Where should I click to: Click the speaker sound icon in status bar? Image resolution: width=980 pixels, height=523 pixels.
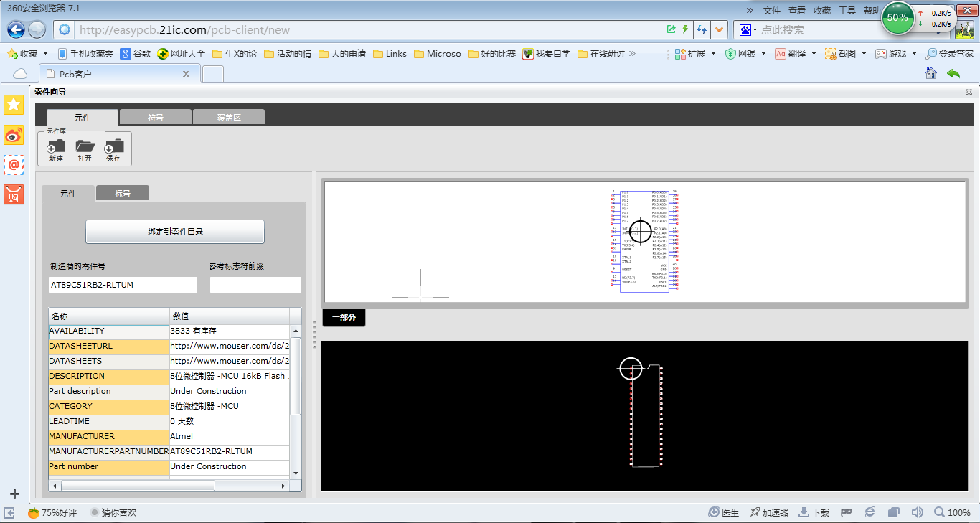pyautogui.click(x=917, y=512)
